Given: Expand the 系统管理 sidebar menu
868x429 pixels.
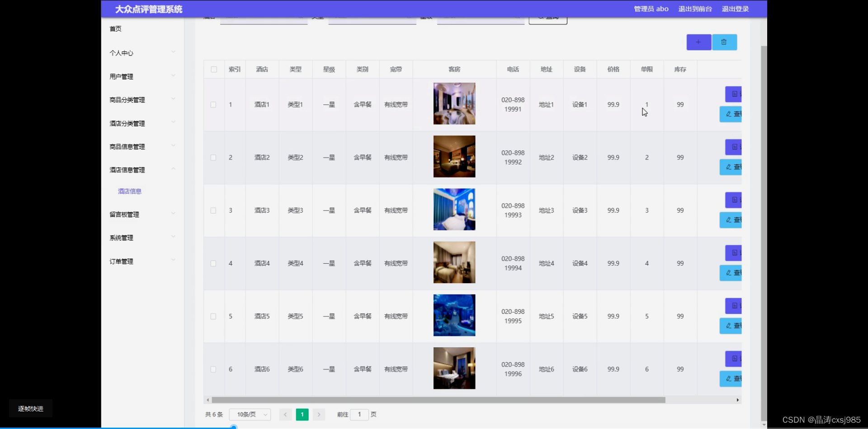Looking at the screenshot, I should tap(121, 238).
